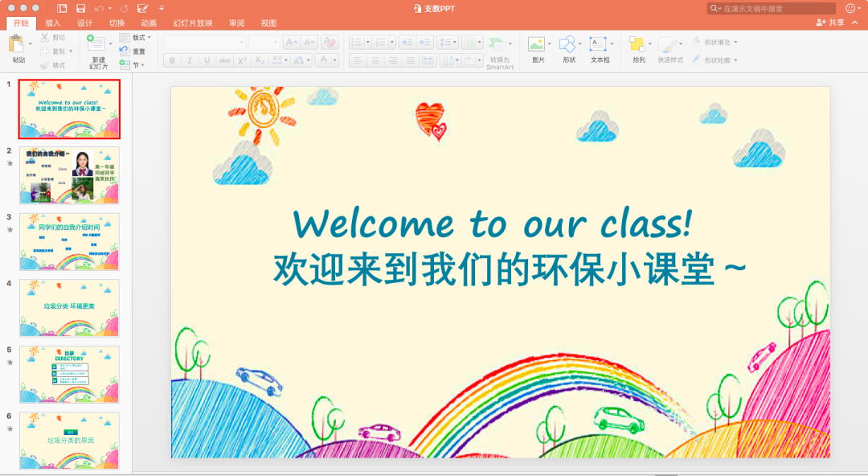The height and width of the screenshot is (476, 868).
Task: Click the Picture insert icon
Action: point(536,43)
